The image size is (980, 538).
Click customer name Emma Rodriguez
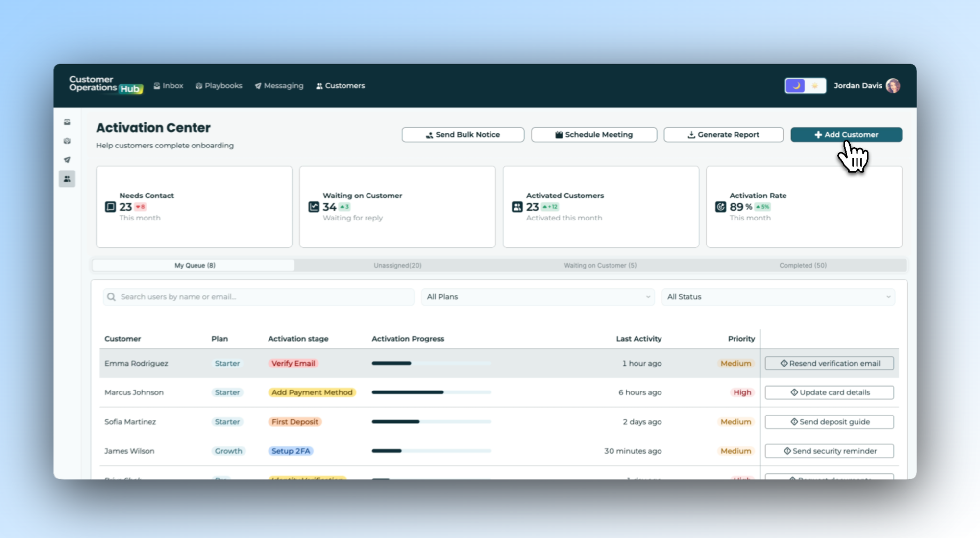(x=136, y=363)
